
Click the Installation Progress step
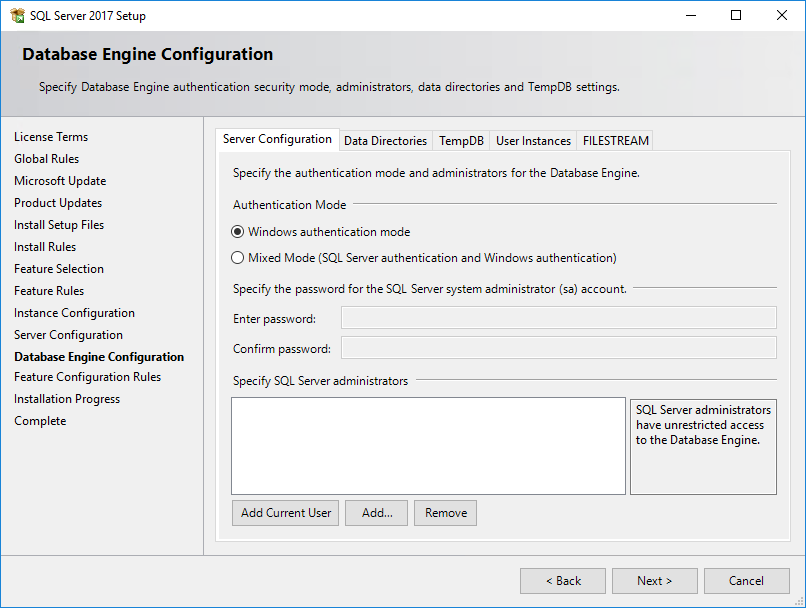pos(67,399)
